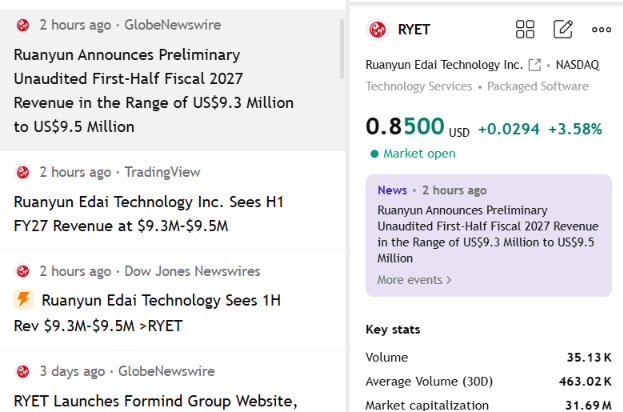
Task: Open RYET Launches Formind Group Website article
Action: (x=155, y=401)
